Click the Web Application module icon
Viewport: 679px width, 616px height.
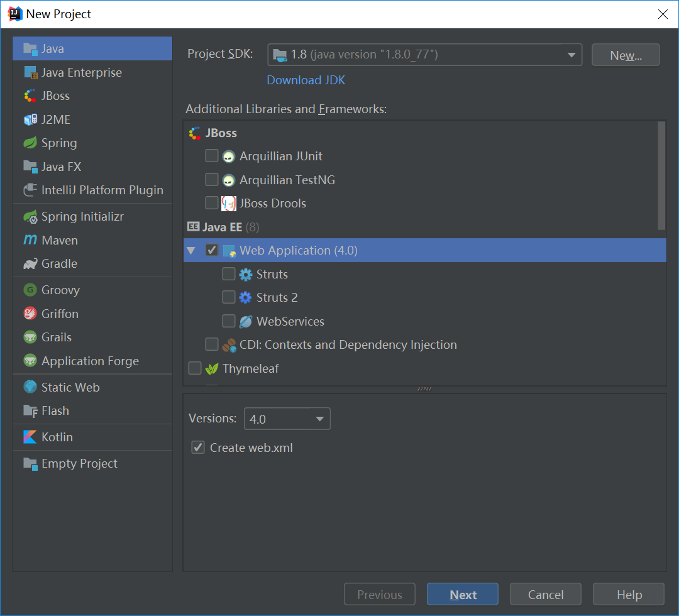point(229,251)
